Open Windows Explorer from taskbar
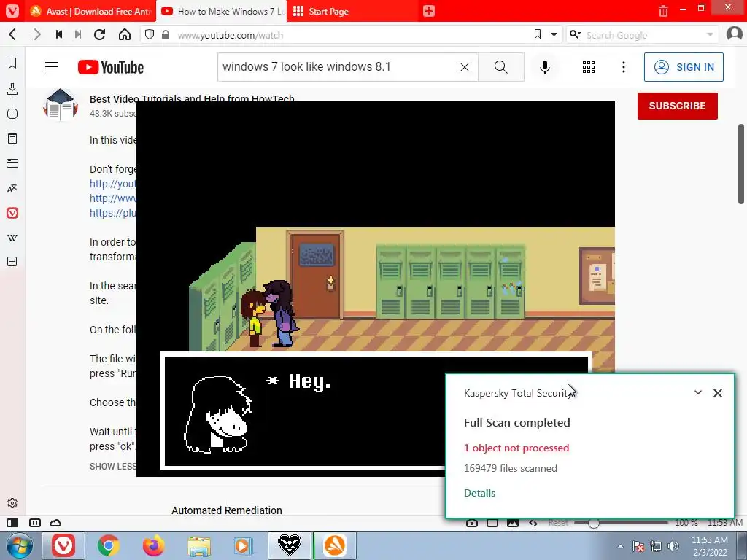The width and height of the screenshot is (747, 560). [198, 545]
